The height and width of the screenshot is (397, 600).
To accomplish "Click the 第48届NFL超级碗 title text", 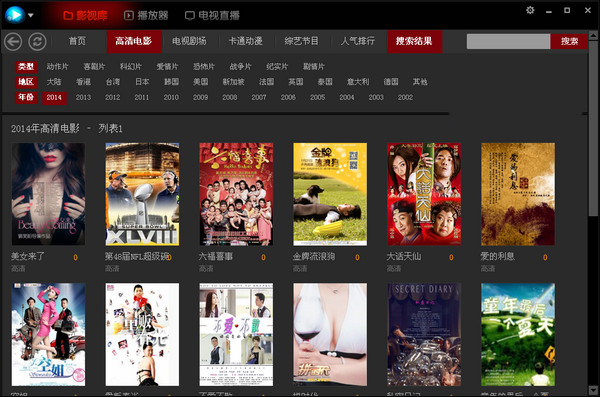I will [137, 256].
